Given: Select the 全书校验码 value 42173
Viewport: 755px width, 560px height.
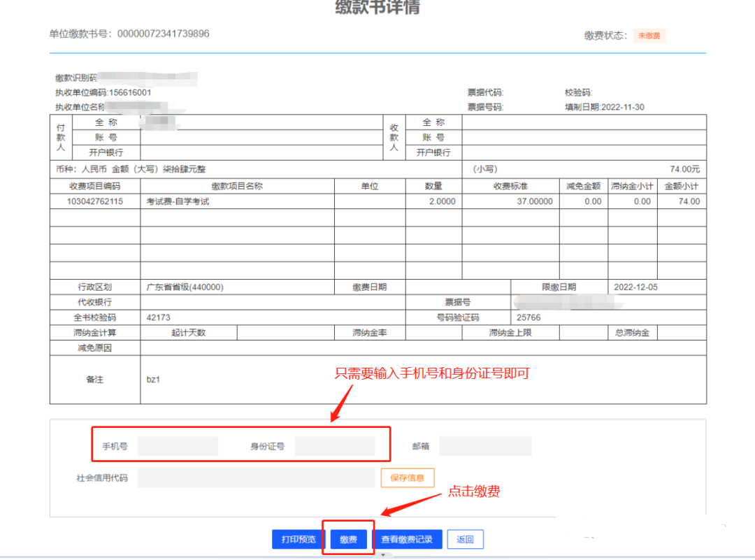Looking at the screenshot, I should 158,317.
